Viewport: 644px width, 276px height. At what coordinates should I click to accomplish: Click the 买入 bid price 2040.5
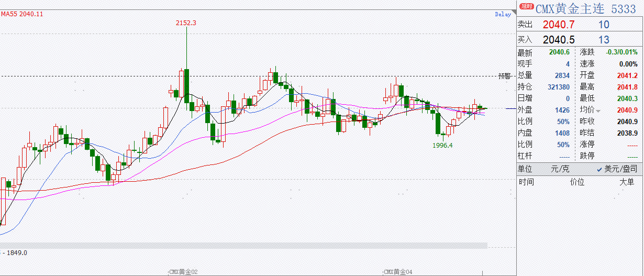pyautogui.click(x=559, y=40)
